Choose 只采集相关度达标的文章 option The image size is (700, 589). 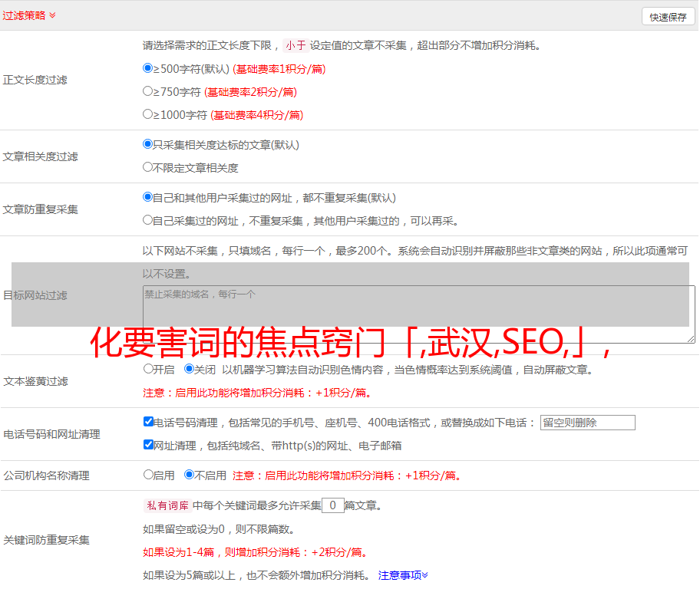click(x=147, y=144)
